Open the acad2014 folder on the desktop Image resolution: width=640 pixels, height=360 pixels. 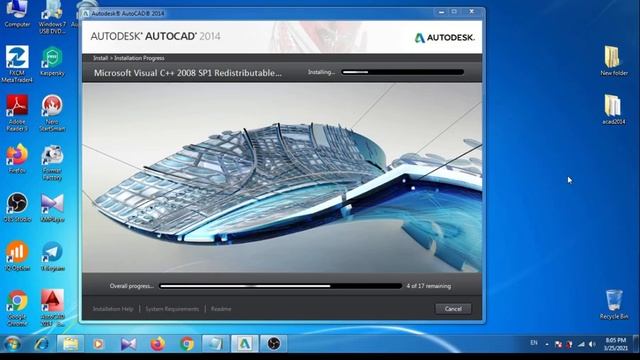613,109
